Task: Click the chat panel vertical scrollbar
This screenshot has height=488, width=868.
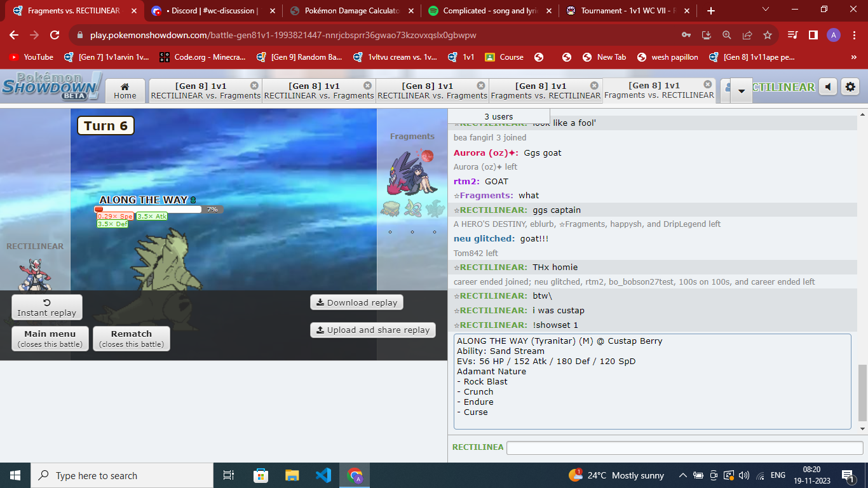Action: 862,393
